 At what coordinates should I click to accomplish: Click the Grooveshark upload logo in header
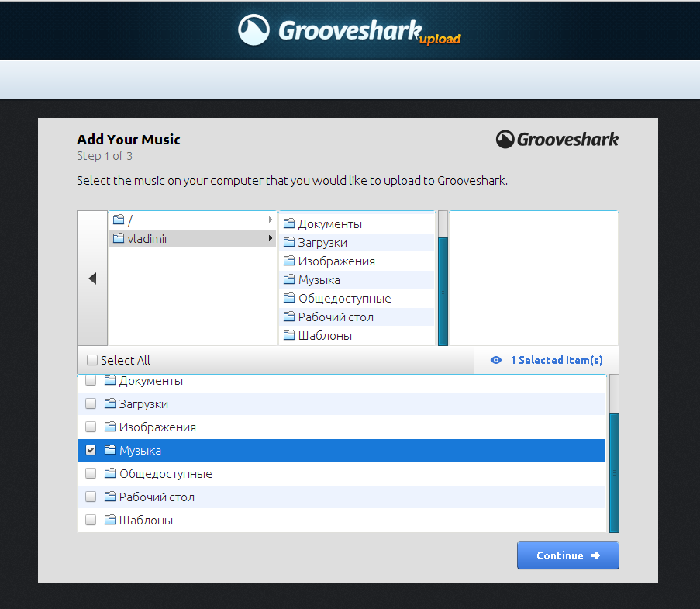[x=350, y=30]
